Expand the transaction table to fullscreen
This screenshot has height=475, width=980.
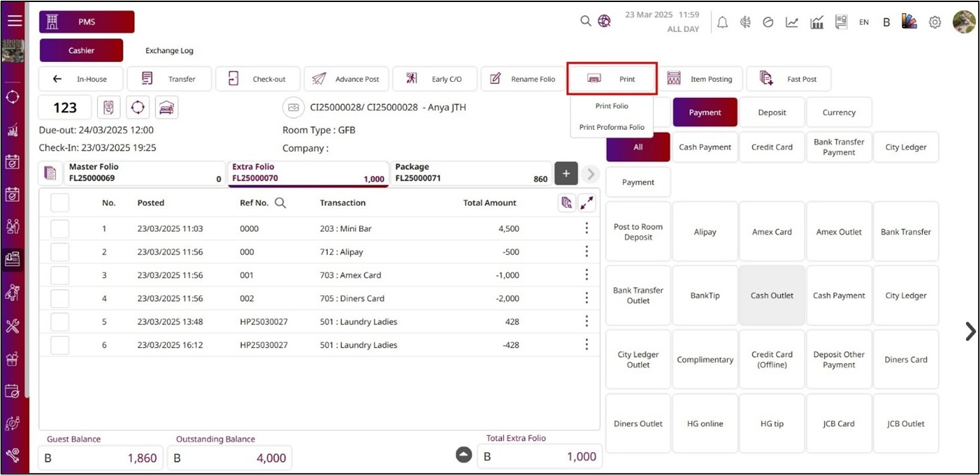(x=587, y=203)
